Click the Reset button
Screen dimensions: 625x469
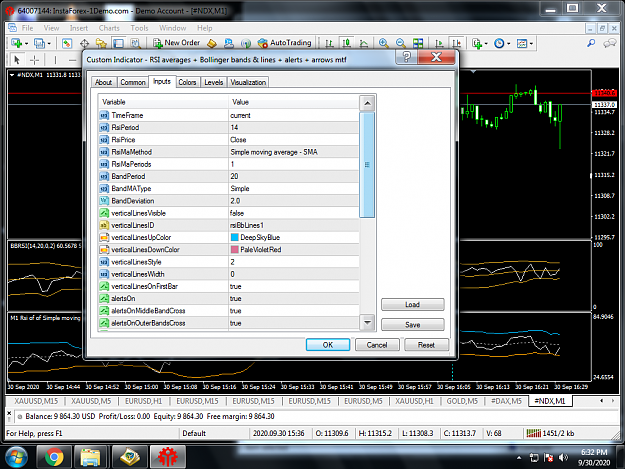(426, 345)
